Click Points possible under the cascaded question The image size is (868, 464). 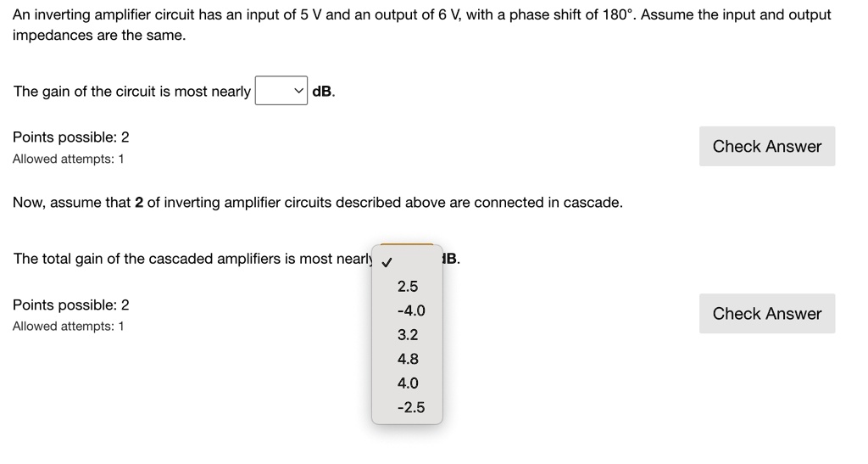point(71,305)
